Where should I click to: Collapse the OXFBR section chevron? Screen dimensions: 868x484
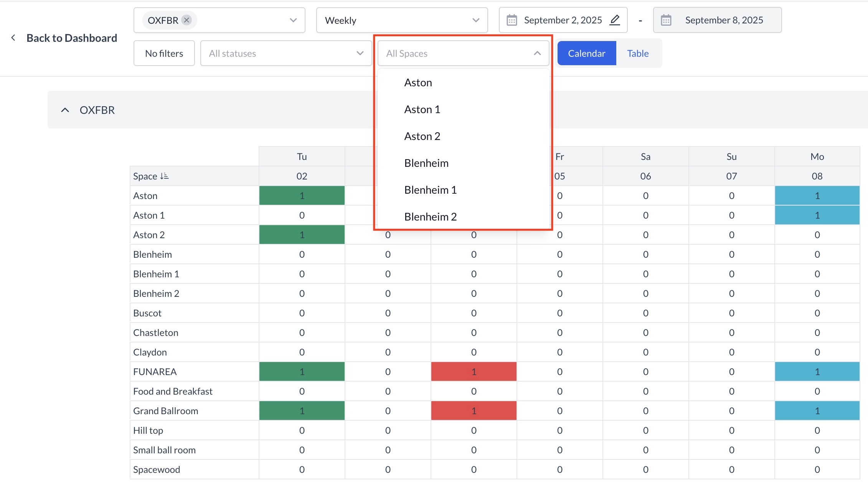tap(65, 110)
